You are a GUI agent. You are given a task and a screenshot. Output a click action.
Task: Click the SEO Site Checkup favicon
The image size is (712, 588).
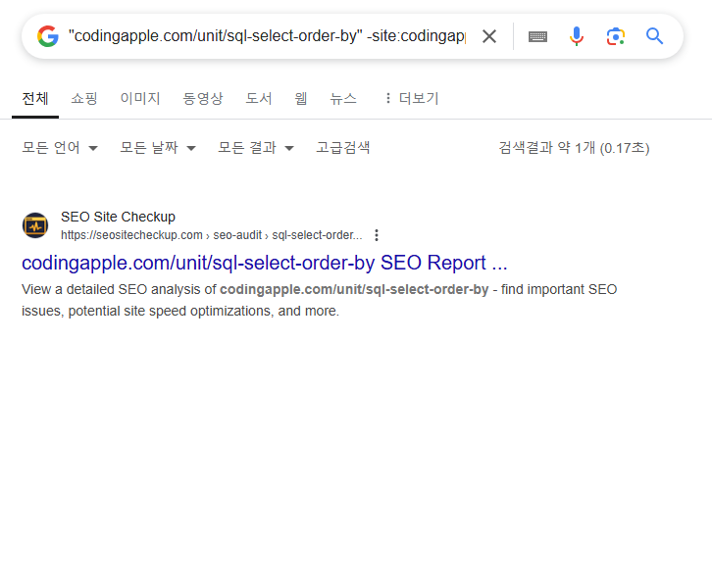pos(35,225)
